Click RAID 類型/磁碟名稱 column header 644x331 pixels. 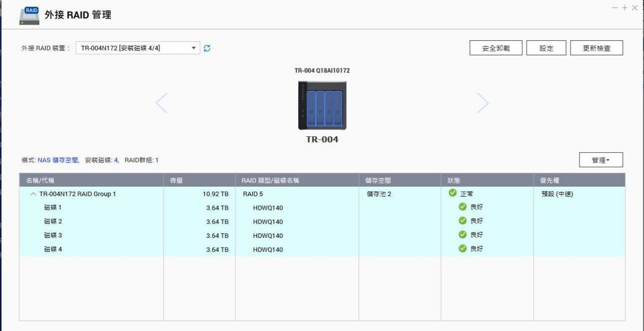[297, 180]
